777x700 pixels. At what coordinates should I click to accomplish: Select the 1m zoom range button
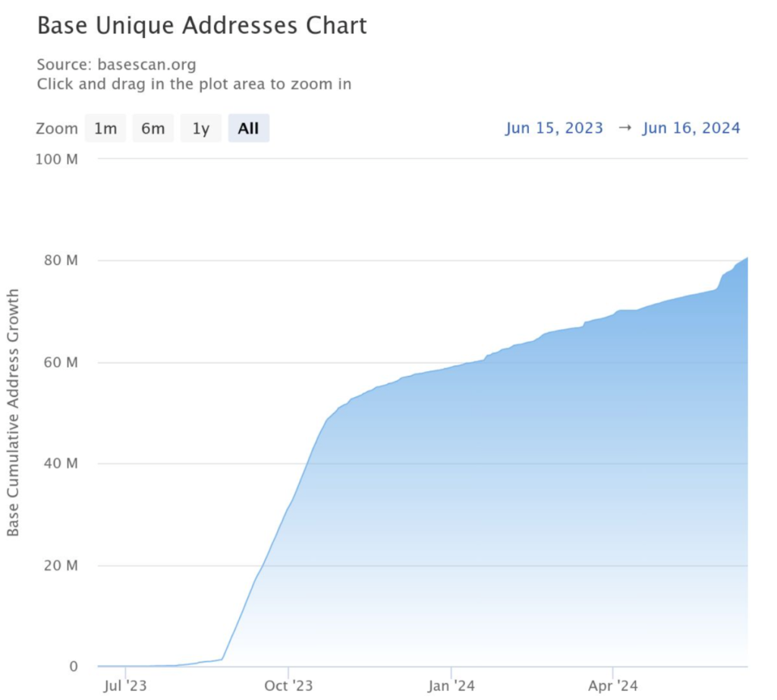[x=105, y=128]
